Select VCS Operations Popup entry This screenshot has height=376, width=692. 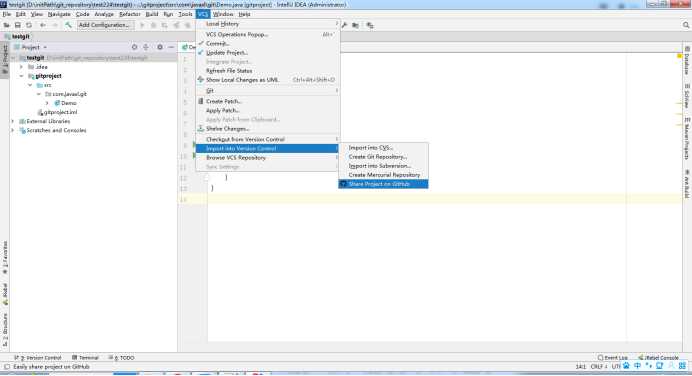tap(268, 34)
